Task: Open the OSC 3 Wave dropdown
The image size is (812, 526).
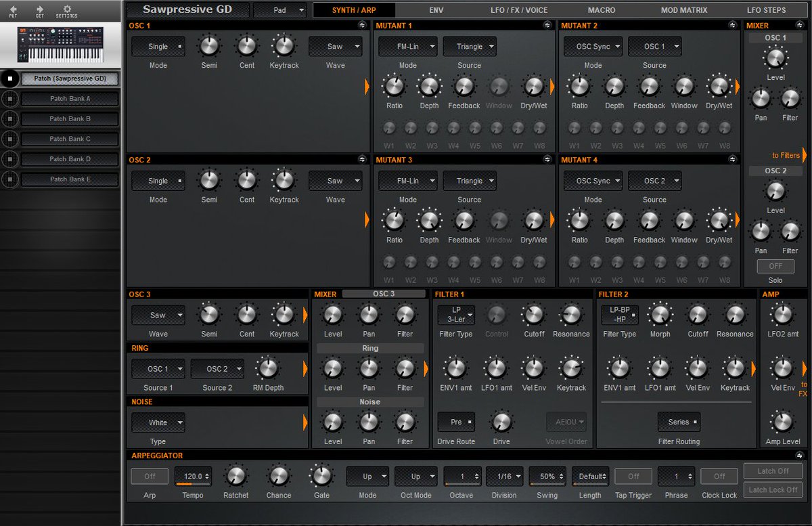Action: point(158,315)
